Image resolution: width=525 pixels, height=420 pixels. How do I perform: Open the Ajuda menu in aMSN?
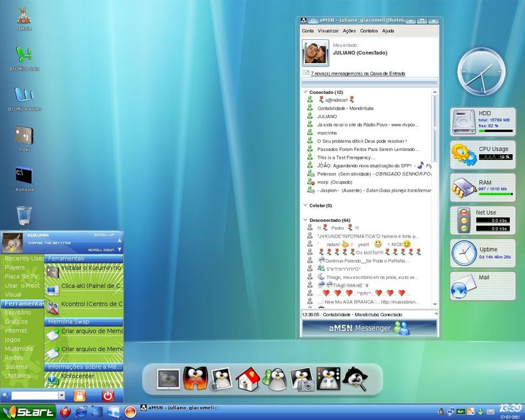point(388,31)
